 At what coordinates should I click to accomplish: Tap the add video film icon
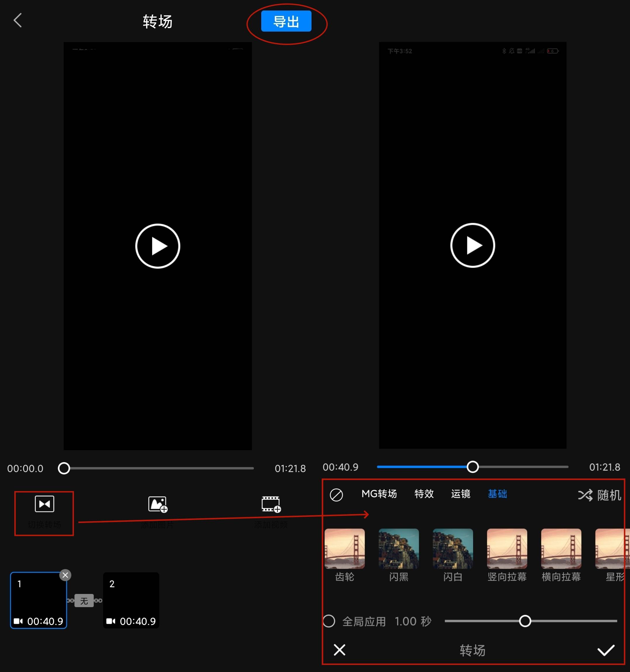coord(271,504)
